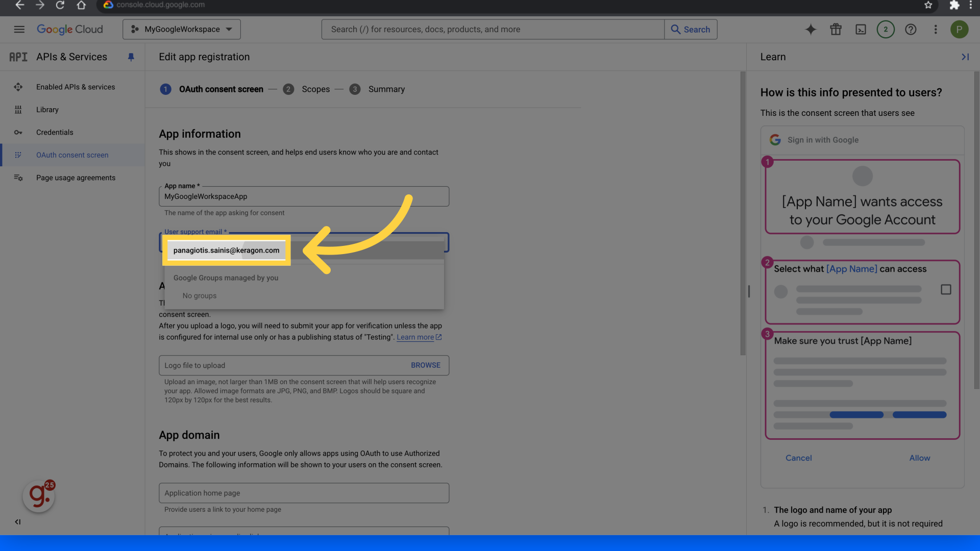Open the Library page
This screenshot has height=551, width=980.
pyautogui.click(x=47, y=109)
